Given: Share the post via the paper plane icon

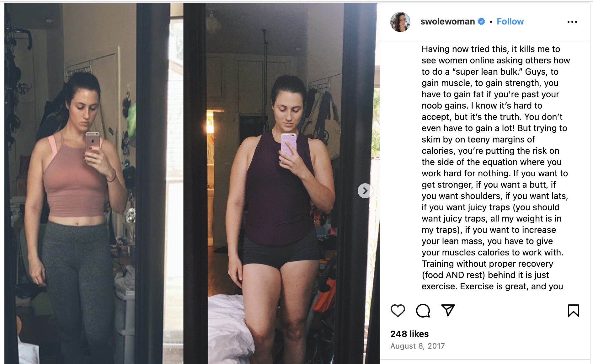Looking at the screenshot, I should pyautogui.click(x=448, y=310).
